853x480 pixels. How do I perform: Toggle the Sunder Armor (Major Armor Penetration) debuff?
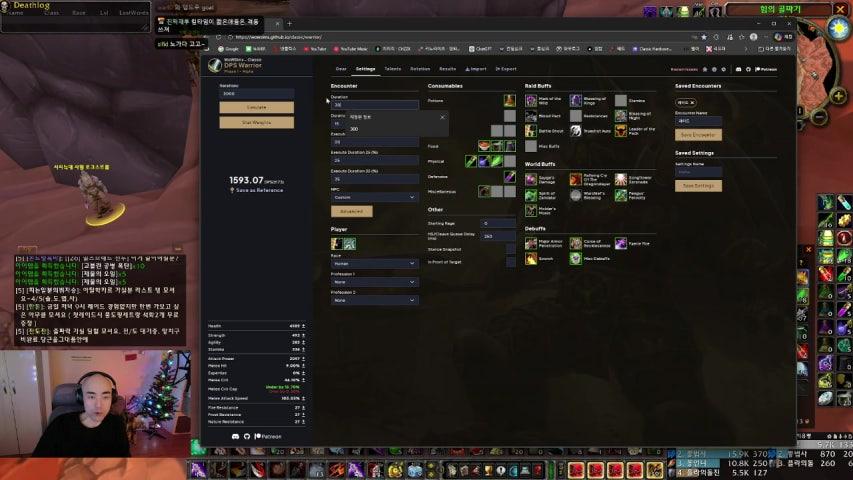531,243
